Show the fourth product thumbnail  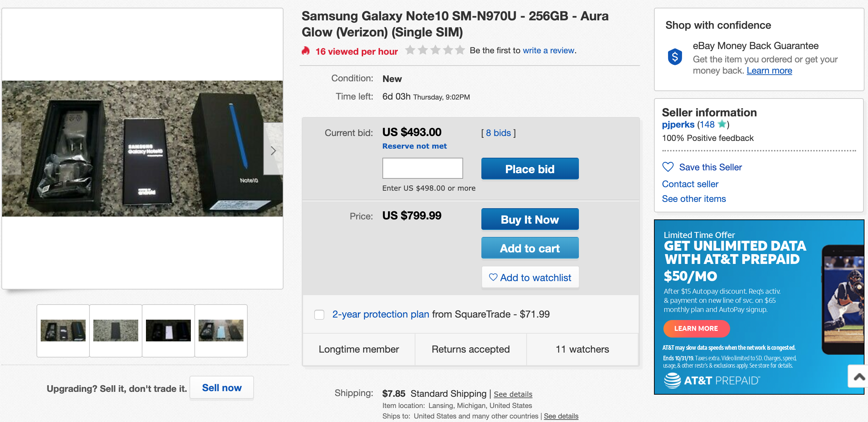(221, 331)
